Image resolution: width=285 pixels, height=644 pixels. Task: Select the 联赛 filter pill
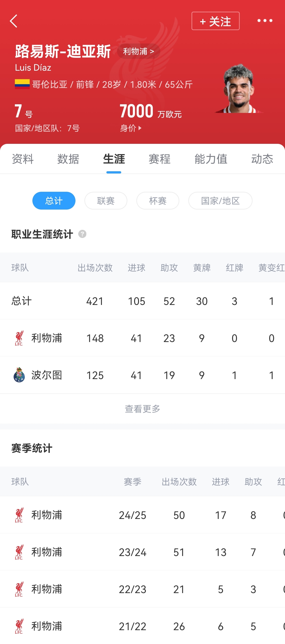tap(106, 200)
